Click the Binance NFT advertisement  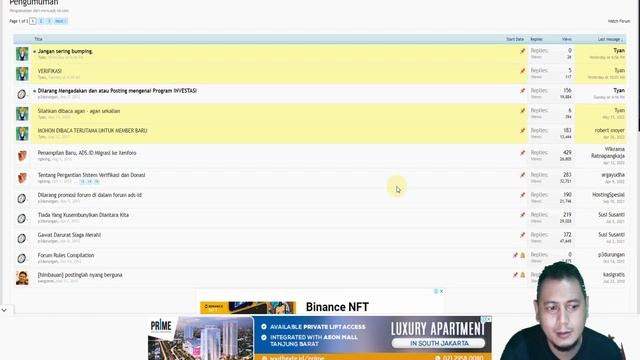tap(320, 302)
